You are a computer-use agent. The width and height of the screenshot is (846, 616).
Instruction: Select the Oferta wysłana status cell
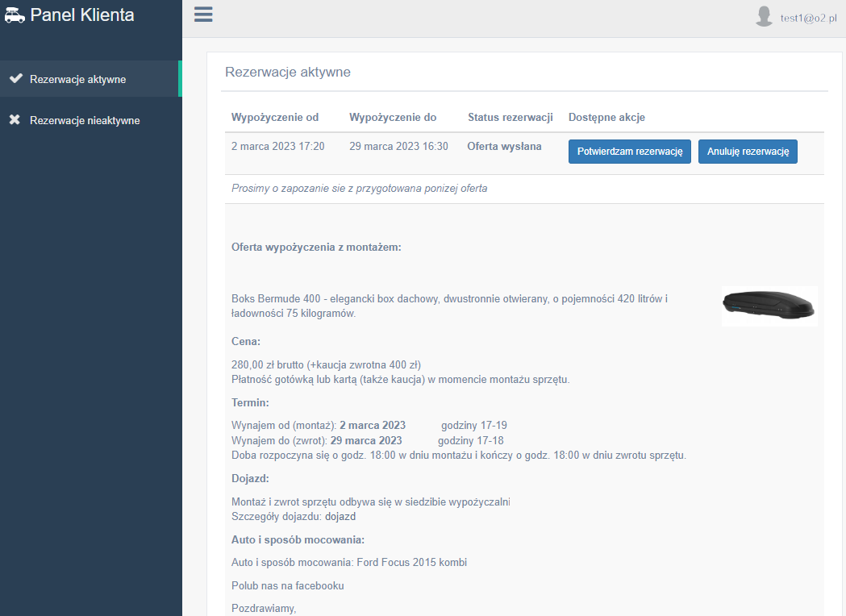pyautogui.click(x=504, y=147)
